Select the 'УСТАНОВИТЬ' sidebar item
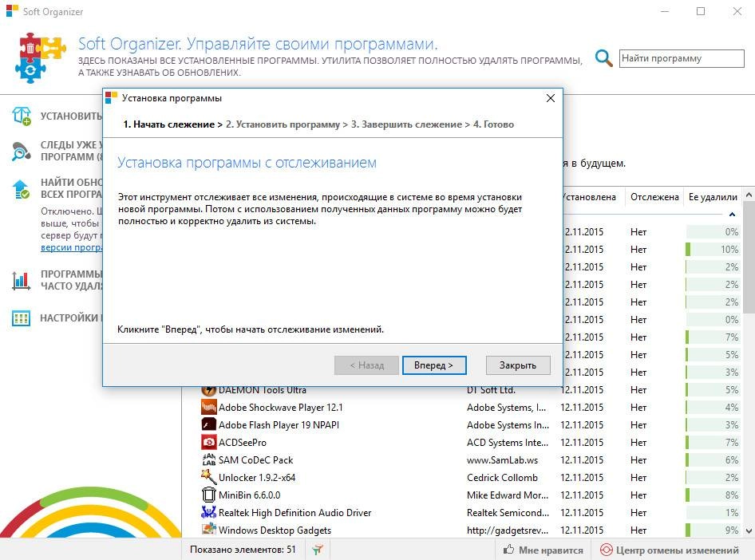Viewport: 755px width, 560px height. click(x=71, y=116)
